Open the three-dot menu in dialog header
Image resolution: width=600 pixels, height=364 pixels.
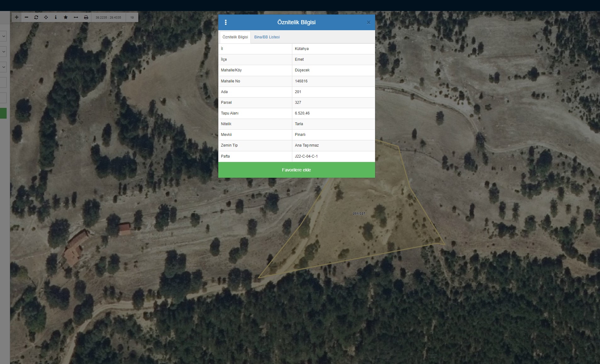pyautogui.click(x=226, y=22)
